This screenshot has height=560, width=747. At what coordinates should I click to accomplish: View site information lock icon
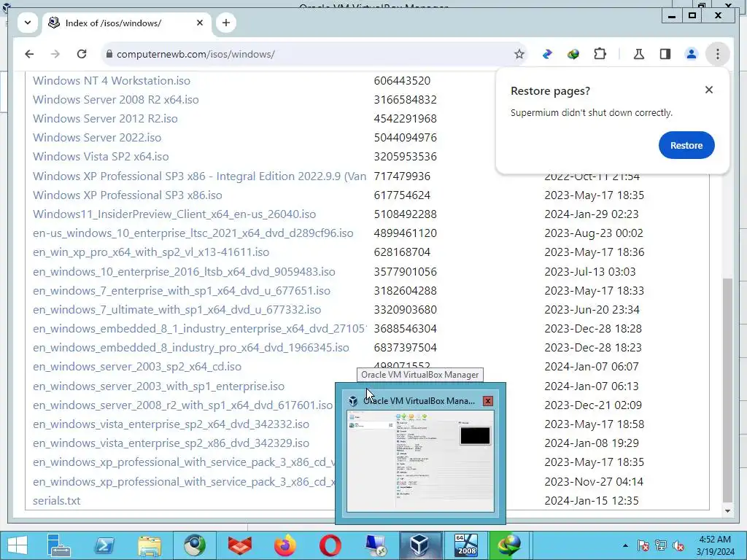pos(109,54)
